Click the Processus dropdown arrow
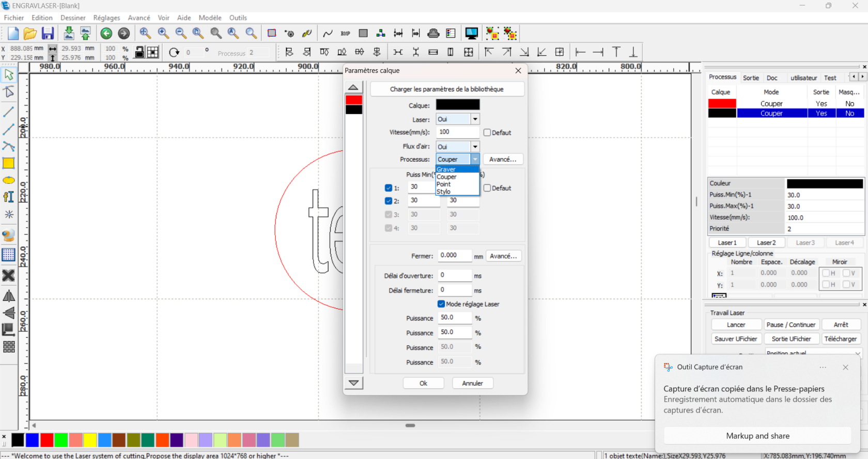Viewport: 868px width, 459px height. pos(475,160)
